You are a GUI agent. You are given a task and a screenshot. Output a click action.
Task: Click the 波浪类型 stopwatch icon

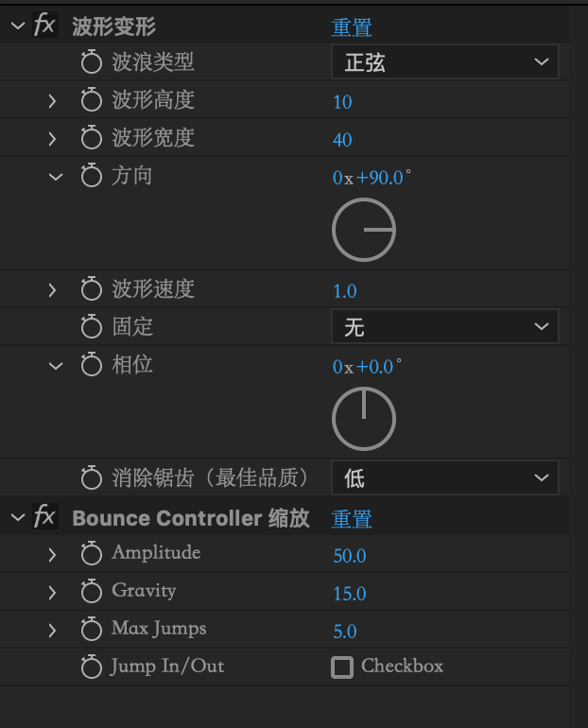(x=91, y=63)
